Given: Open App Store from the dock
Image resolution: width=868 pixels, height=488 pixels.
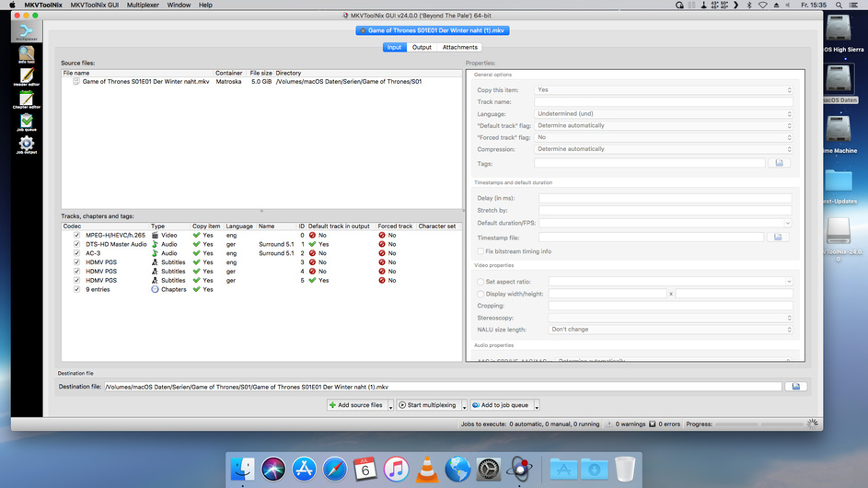Looking at the screenshot, I should pos(304,470).
